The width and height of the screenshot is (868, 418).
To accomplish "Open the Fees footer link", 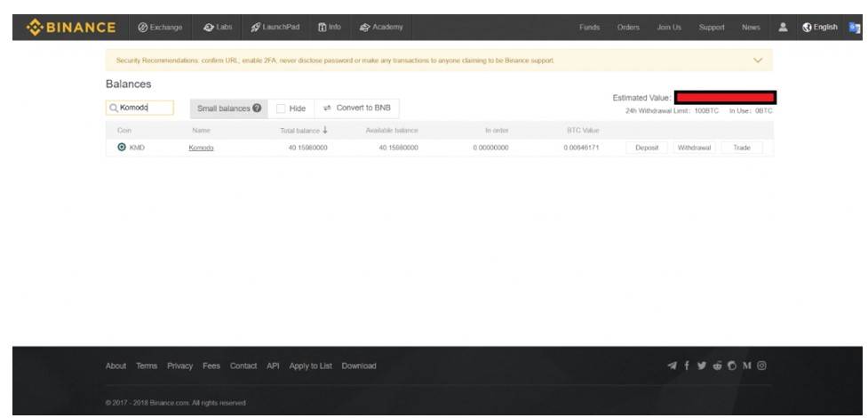I will (211, 366).
